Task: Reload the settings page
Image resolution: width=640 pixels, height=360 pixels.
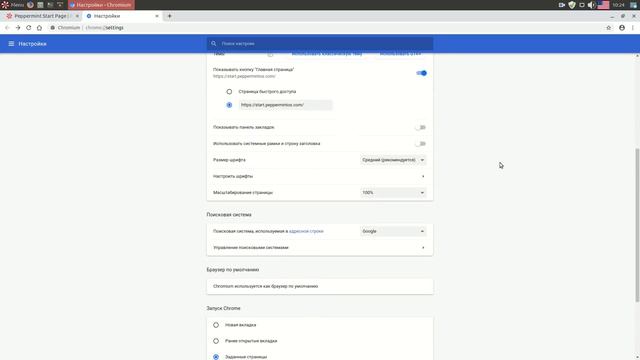Action: pyautogui.click(x=29, y=28)
